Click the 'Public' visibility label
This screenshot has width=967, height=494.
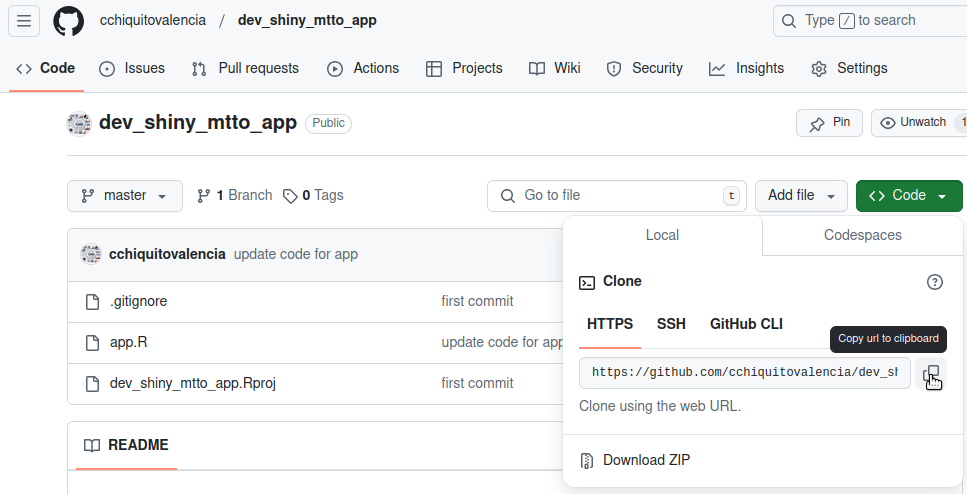[328, 123]
